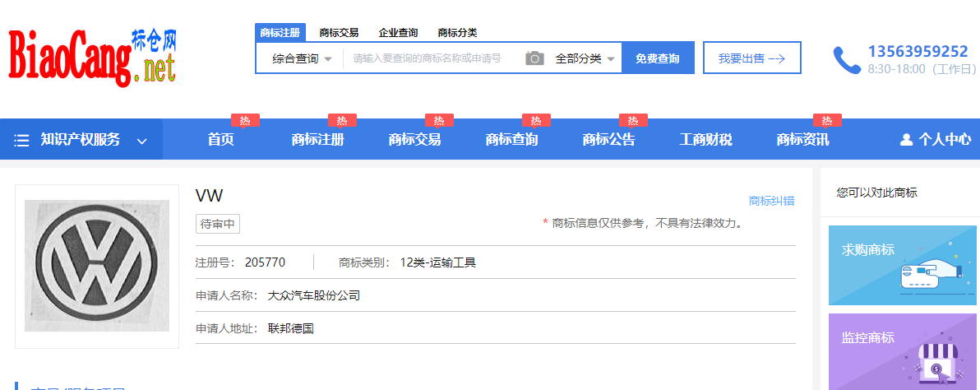
Task: Open the VW trademark logo image
Action: pos(97,266)
